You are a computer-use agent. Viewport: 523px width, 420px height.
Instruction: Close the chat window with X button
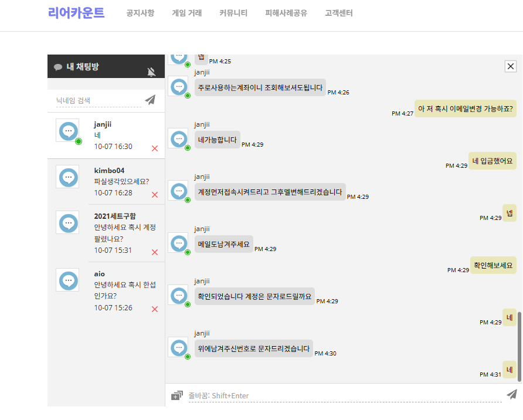(x=510, y=66)
